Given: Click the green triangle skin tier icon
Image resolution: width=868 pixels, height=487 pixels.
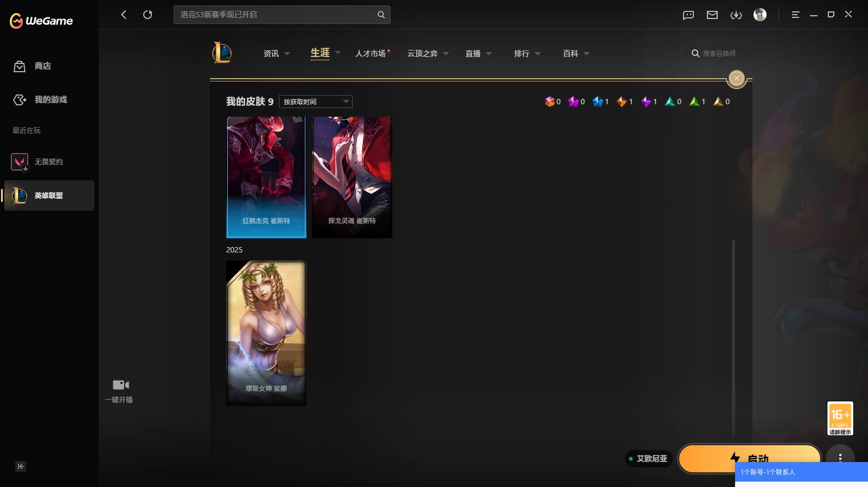Looking at the screenshot, I should tap(694, 102).
